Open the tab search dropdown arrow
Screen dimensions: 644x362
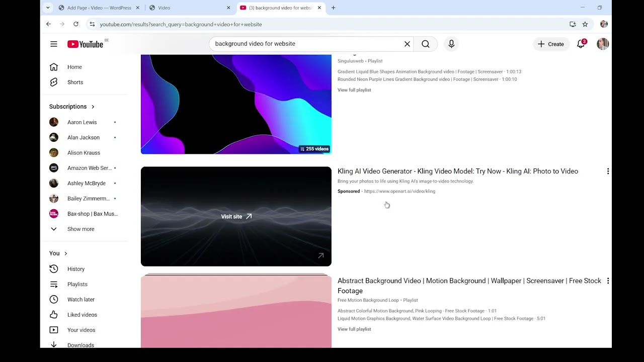pyautogui.click(x=48, y=8)
